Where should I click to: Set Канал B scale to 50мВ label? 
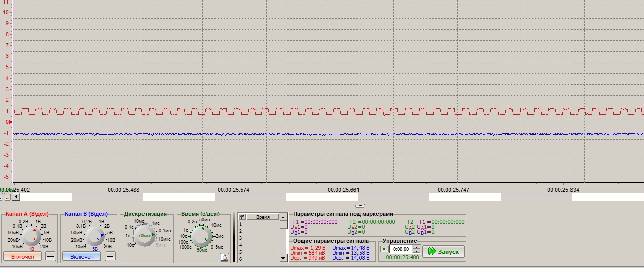coord(77,233)
